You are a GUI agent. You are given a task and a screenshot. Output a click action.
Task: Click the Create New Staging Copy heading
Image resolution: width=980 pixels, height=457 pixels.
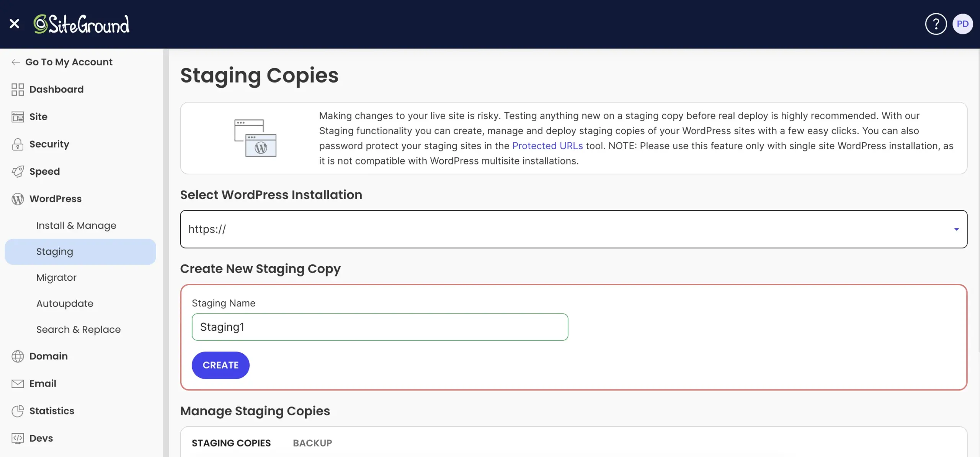[260, 269]
